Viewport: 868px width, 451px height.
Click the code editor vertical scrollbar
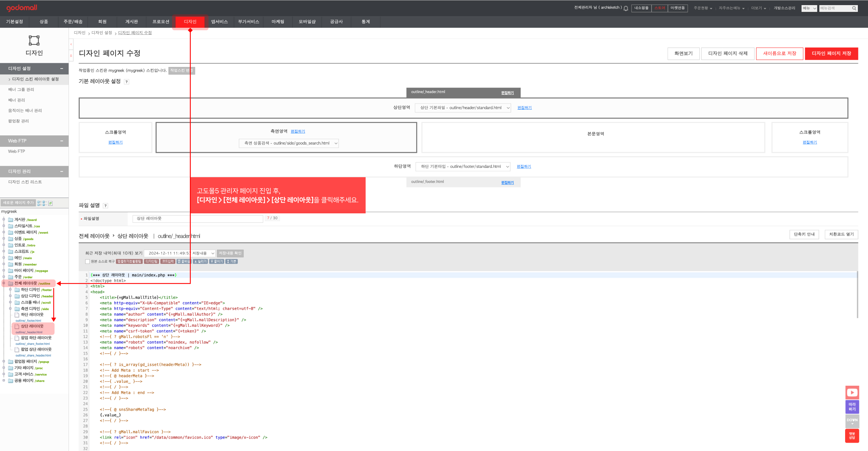pyautogui.click(x=857, y=295)
